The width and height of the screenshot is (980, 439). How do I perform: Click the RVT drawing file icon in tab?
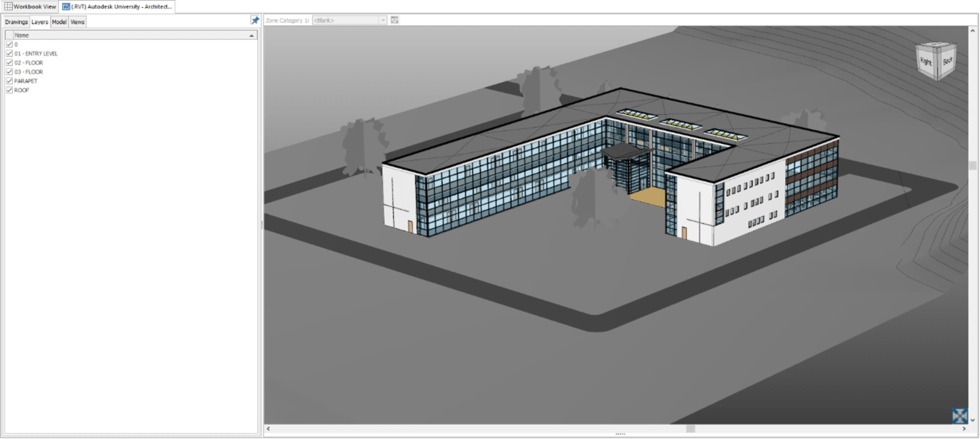[x=66, y=6]
